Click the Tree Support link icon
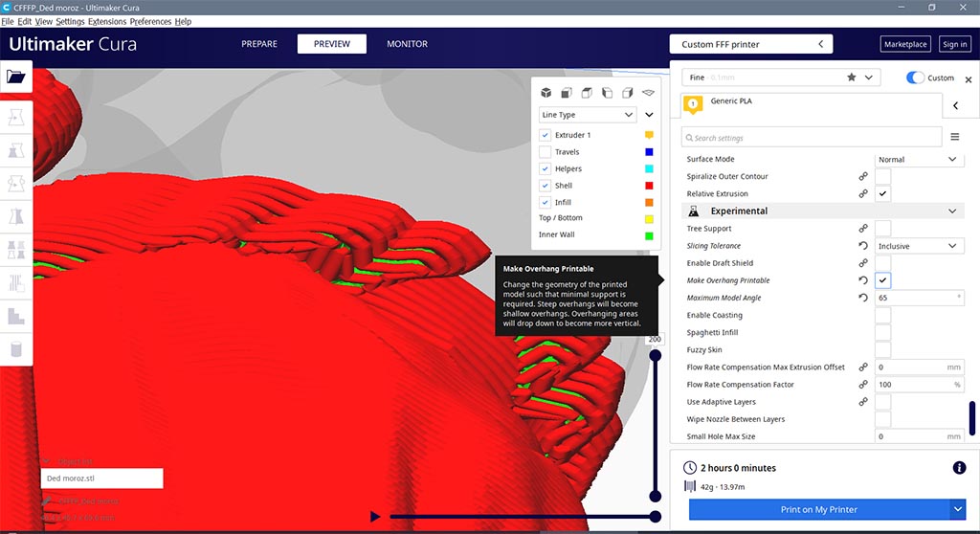The width and height of the screenshot is (980, 534). pos(862,229)
